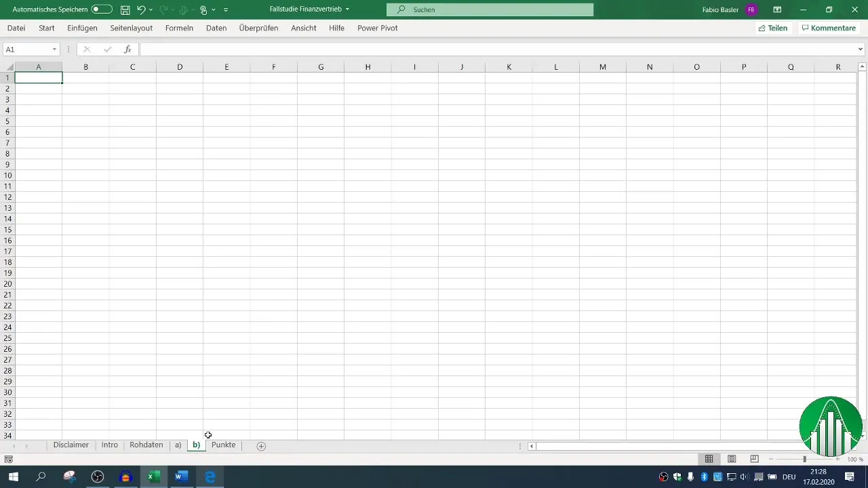Click the horizontal scrollbar left arrow
The height and width of the screenshot is (488, 868).
pos(532,446)
